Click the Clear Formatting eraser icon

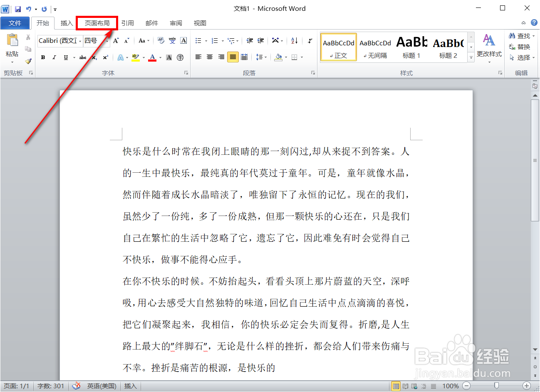[161, 40]
